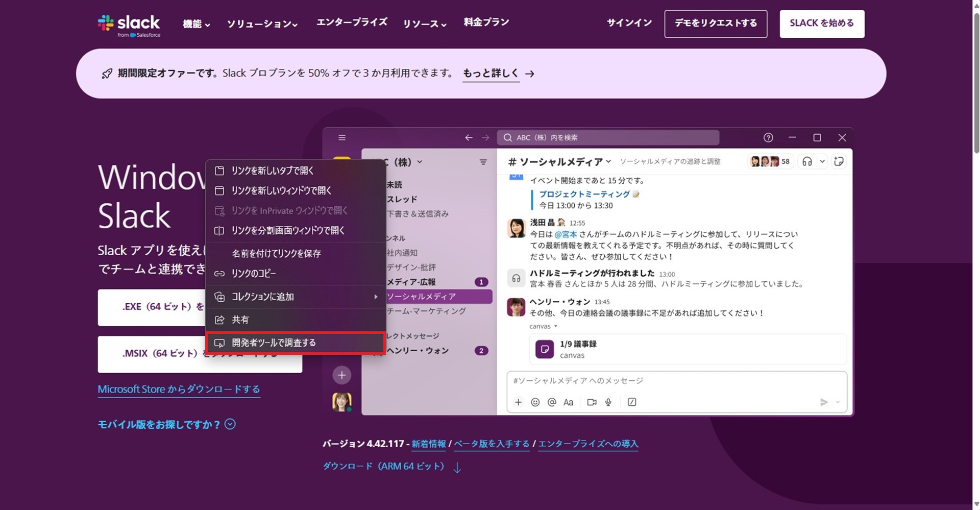Click emoji smiley icon in composer
980x510 pixels.
pyautogui.click(x=535, y=402)
